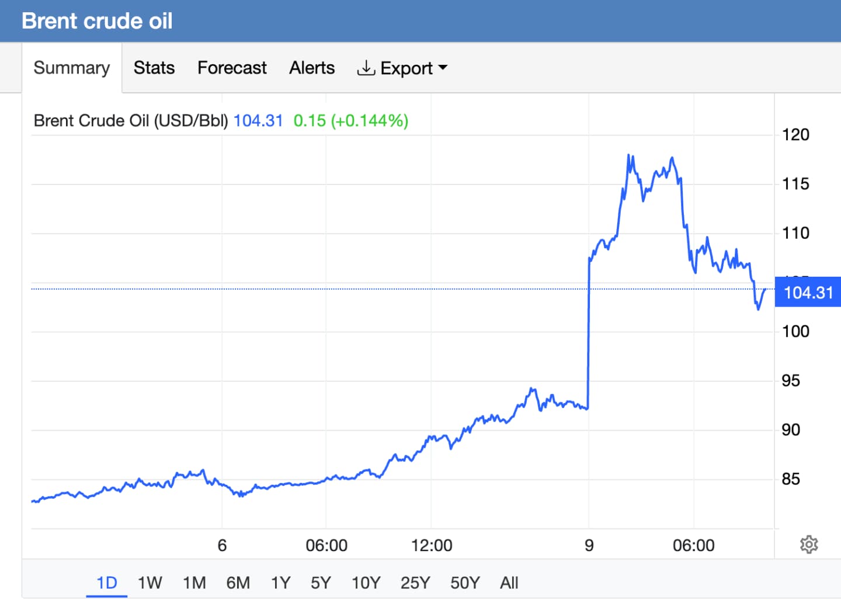Click the Export download icon

(366, 68)
